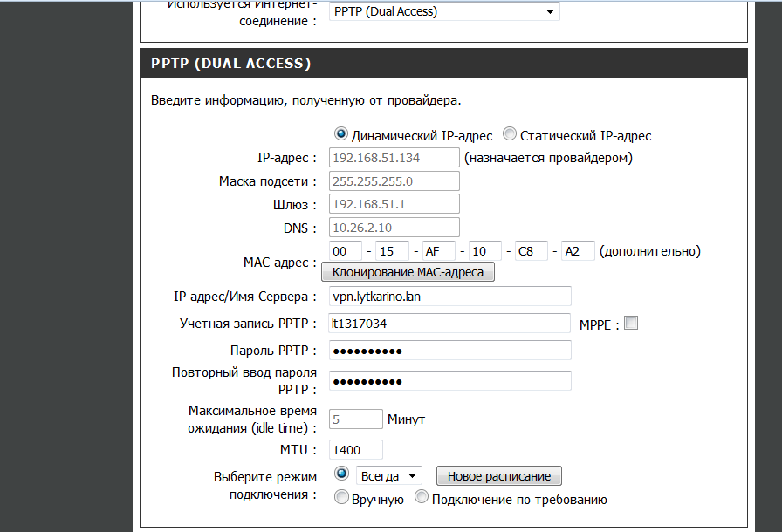Click the idle time field
782x532 pixels.
[x=355, y=419]
